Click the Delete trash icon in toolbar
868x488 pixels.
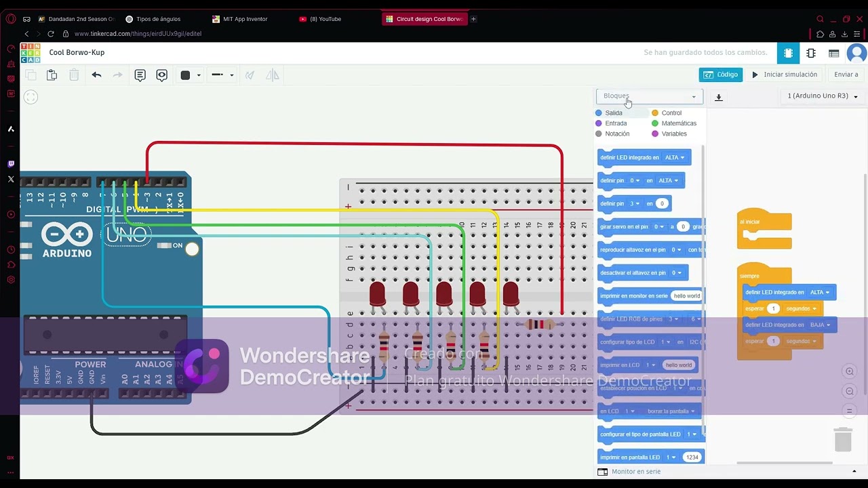coord(74,75)
